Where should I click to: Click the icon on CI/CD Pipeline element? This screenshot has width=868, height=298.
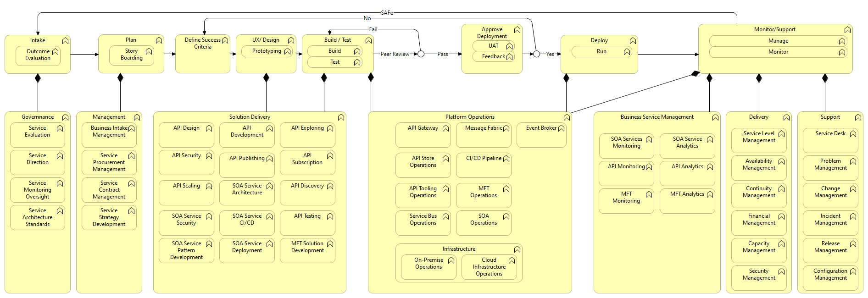(506, 159)
